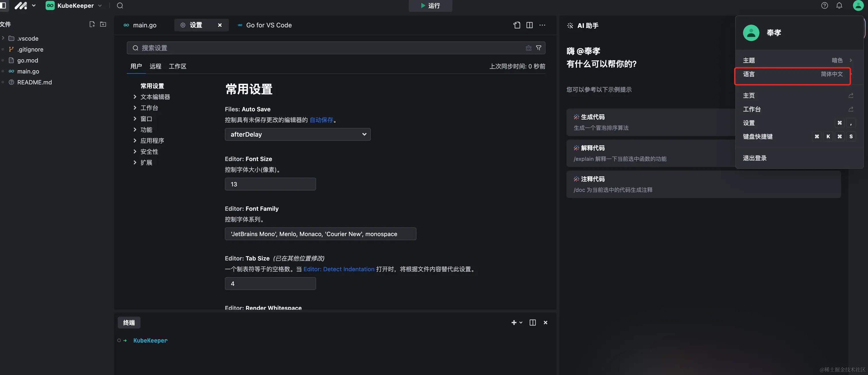Split the terminal panel

pyautogui.click(x=532, y=322)
